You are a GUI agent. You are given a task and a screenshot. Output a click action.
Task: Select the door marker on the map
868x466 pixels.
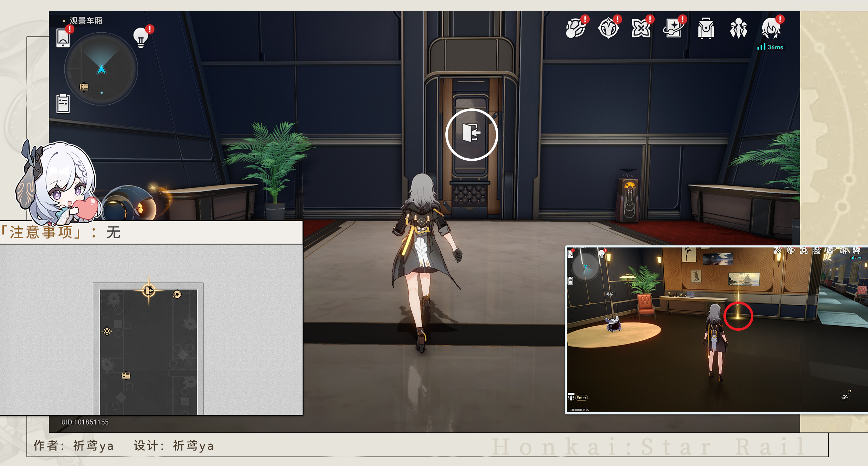point(149,290)
